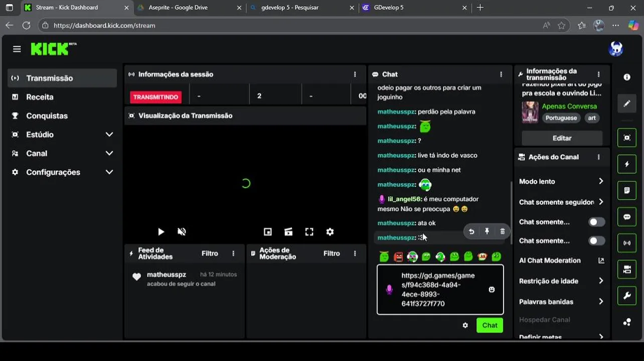The width and height of the screenshot is (644, 361).
Task: Open Filtro for Feed de Atividades
Action: coord(210,253)
